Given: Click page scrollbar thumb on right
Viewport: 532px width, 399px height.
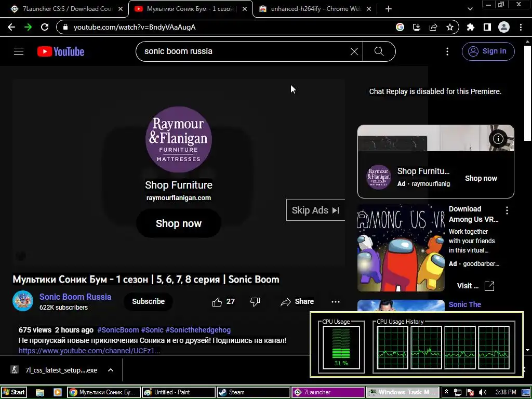Looking at the screenshot, I should click(528, 92).
